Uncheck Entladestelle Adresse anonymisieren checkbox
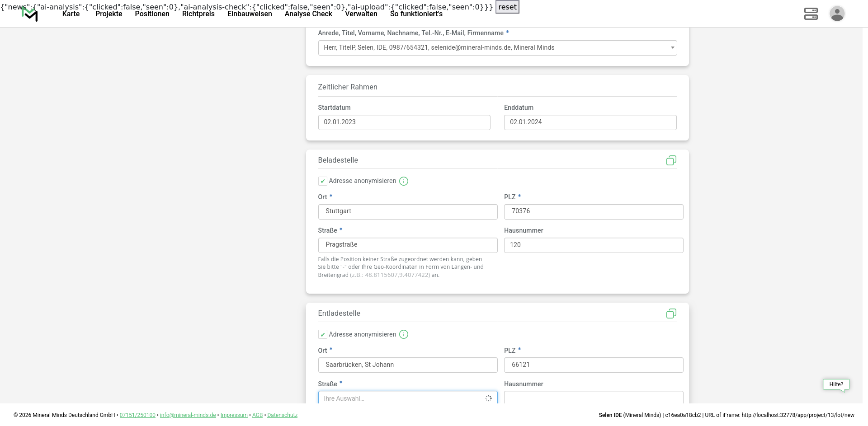The width and height of the screenshot is (868, 426). [322, 334]
